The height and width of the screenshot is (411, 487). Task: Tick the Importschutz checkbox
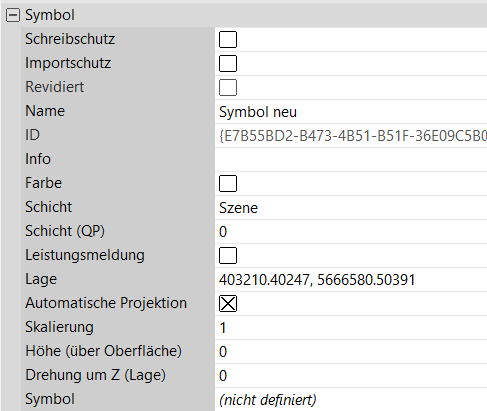click(x=228, y=64)
